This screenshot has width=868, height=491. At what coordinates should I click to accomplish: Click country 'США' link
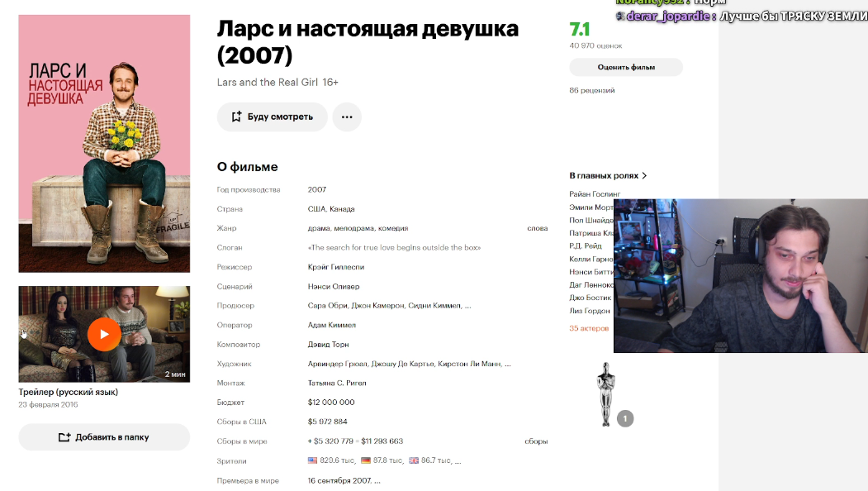point(316,209)
